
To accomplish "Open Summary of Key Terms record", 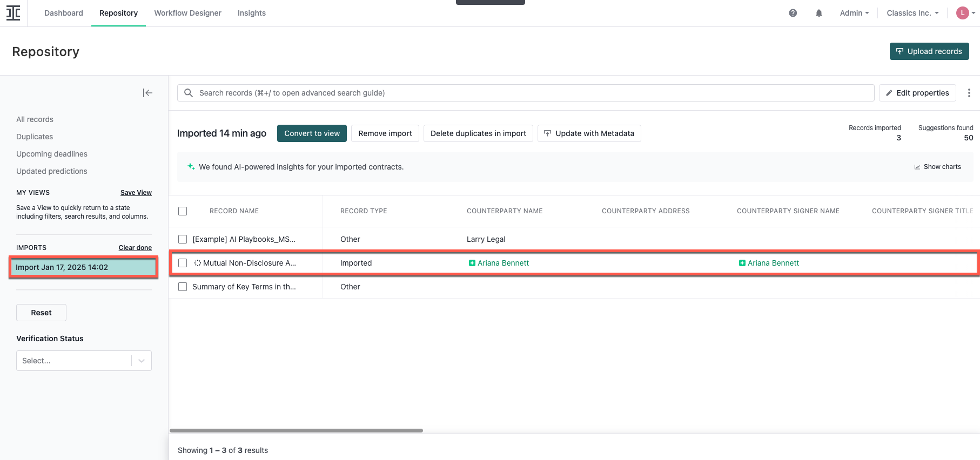I will pos(244,287).
